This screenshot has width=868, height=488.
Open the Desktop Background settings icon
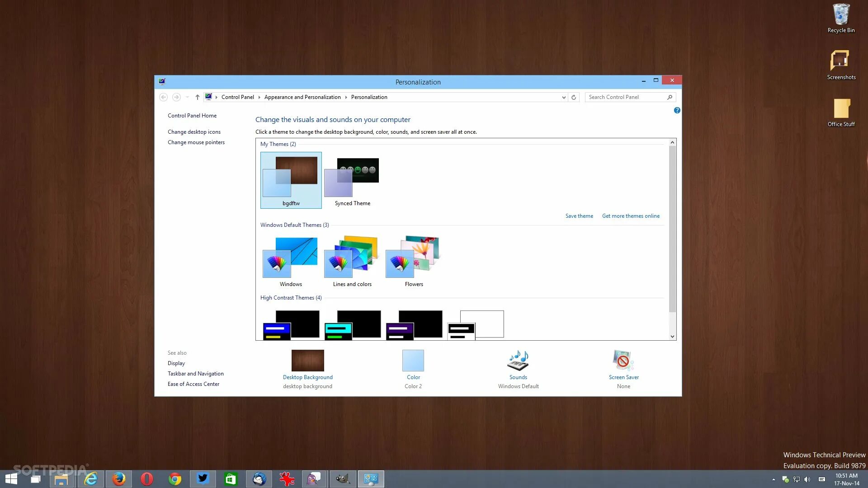coord(307,360)
